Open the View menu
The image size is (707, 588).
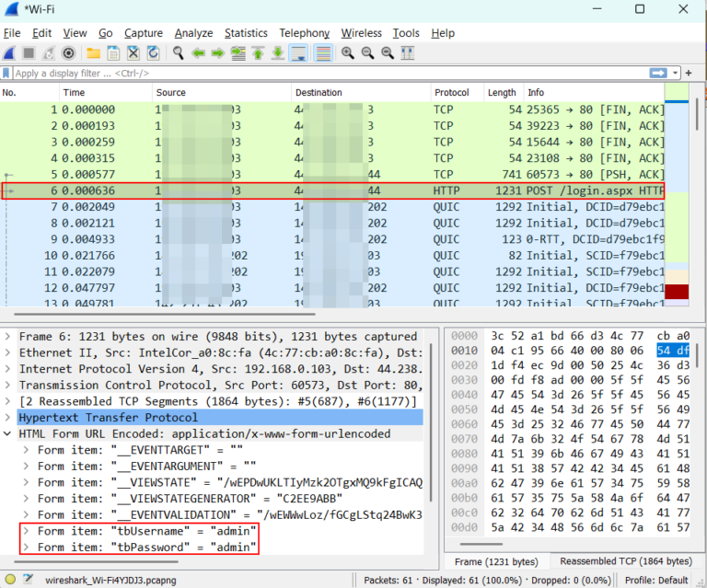point(75,33)
